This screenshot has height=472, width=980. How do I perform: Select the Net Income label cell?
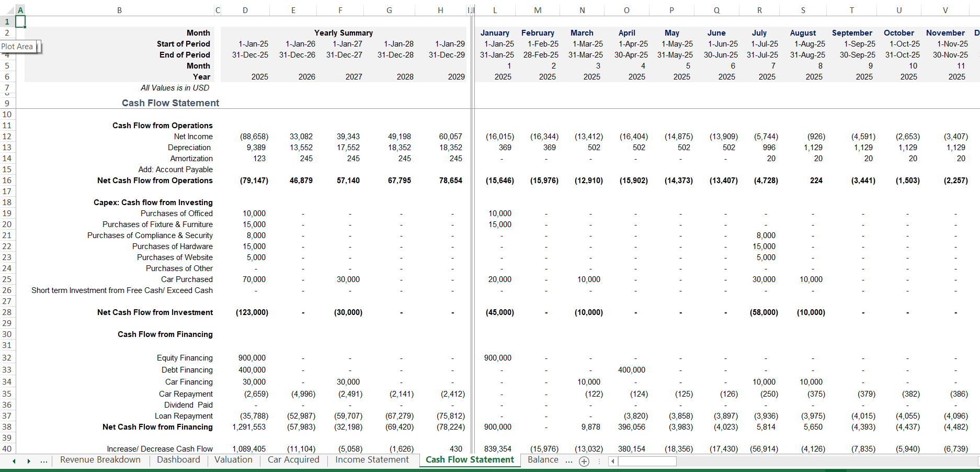(193, 137)
